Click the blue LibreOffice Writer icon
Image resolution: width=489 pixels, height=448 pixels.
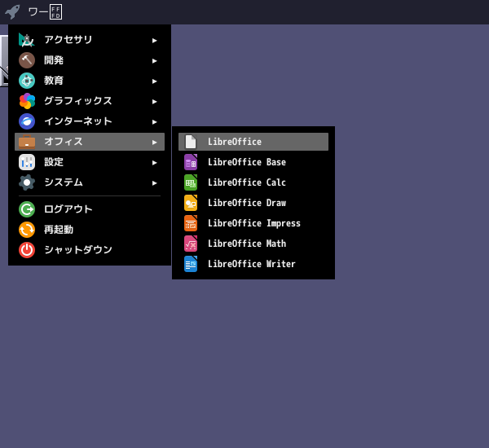click(191, 264)
